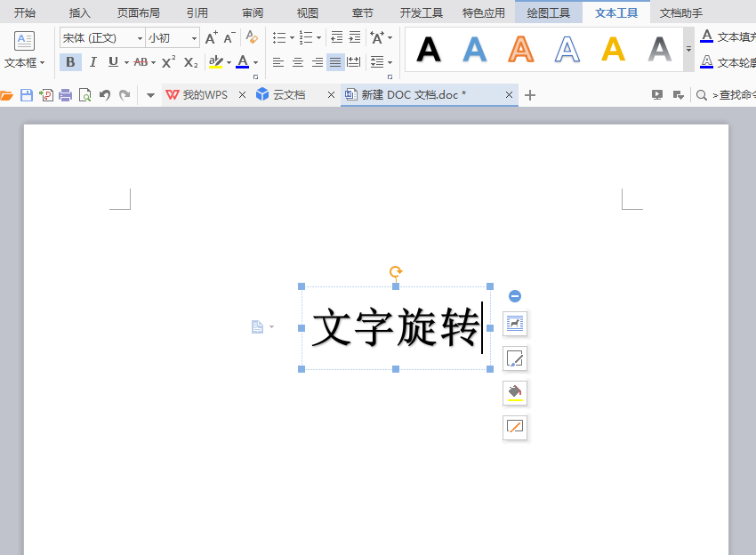Apply superscript formatting

tap(168, 62)
